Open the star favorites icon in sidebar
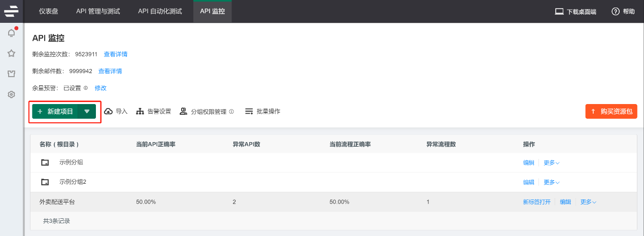The height and width of the screenshot is (236, 644). click(11, 53)
